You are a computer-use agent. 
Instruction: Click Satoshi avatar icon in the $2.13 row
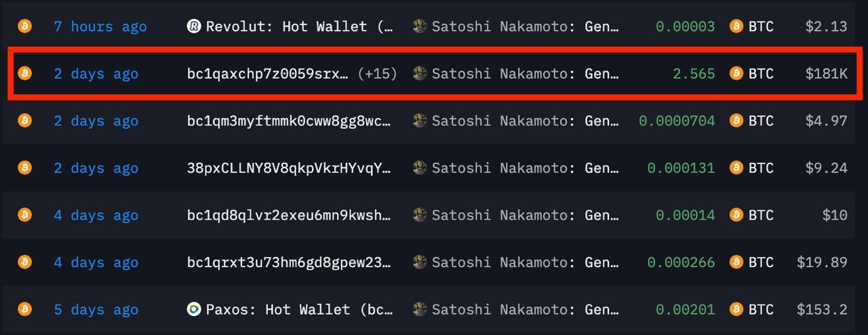[420, 26]
